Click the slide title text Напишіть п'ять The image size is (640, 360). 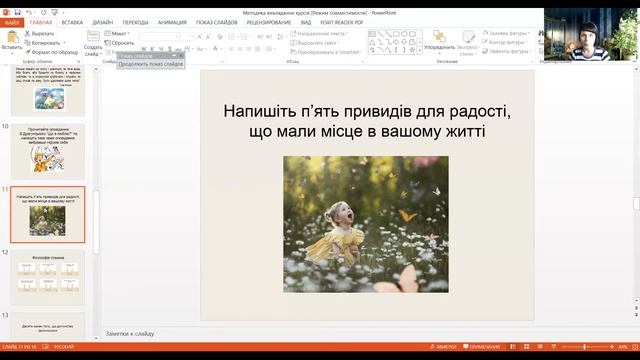[367, 121]
